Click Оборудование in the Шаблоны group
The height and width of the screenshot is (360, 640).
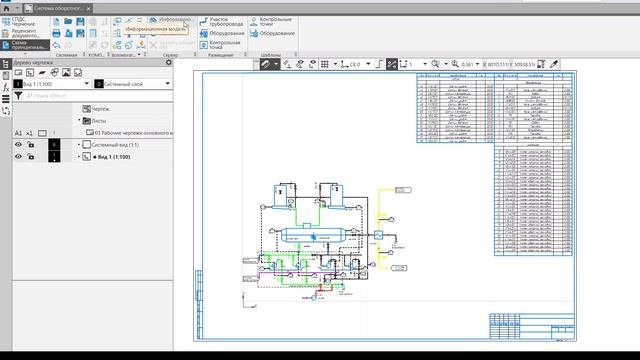[272, 33]
